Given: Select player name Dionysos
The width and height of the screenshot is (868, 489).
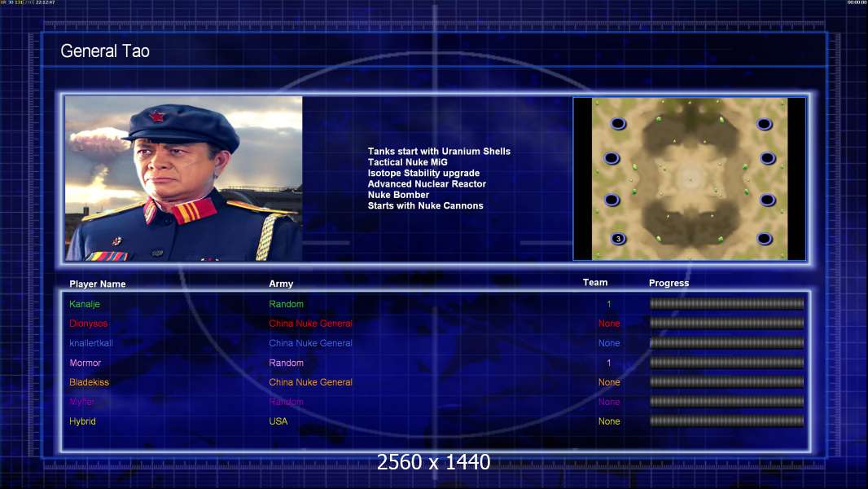Looking at the screenshot, I should point(89,324).
